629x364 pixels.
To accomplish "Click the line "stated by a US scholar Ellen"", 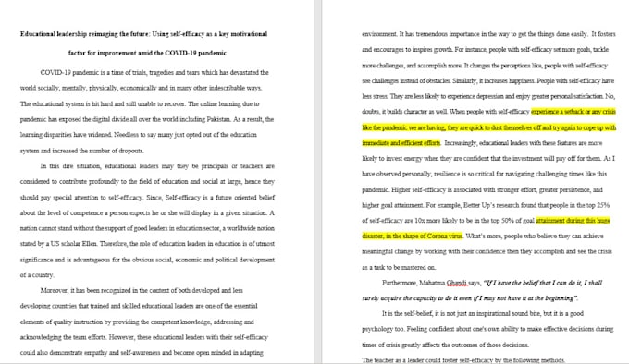I will click(x=147, y=244).
